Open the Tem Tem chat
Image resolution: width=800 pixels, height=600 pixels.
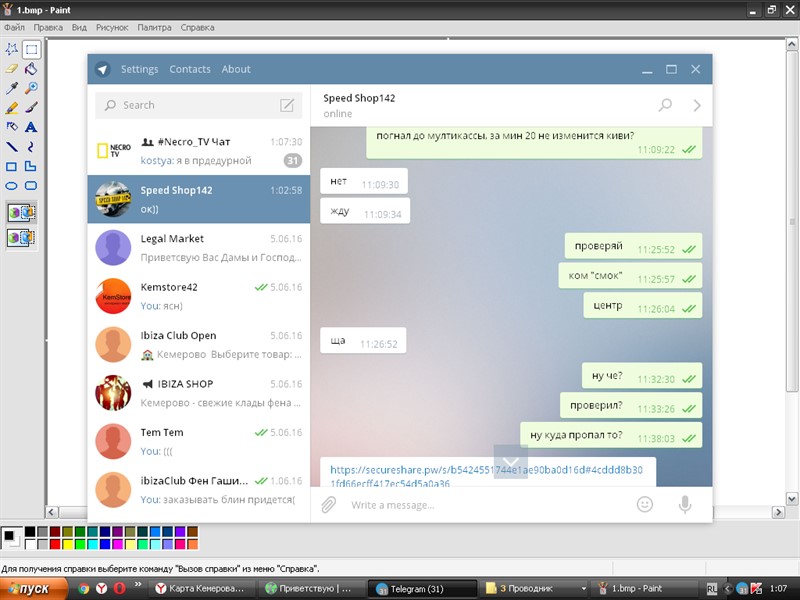[x=198, y=442]
